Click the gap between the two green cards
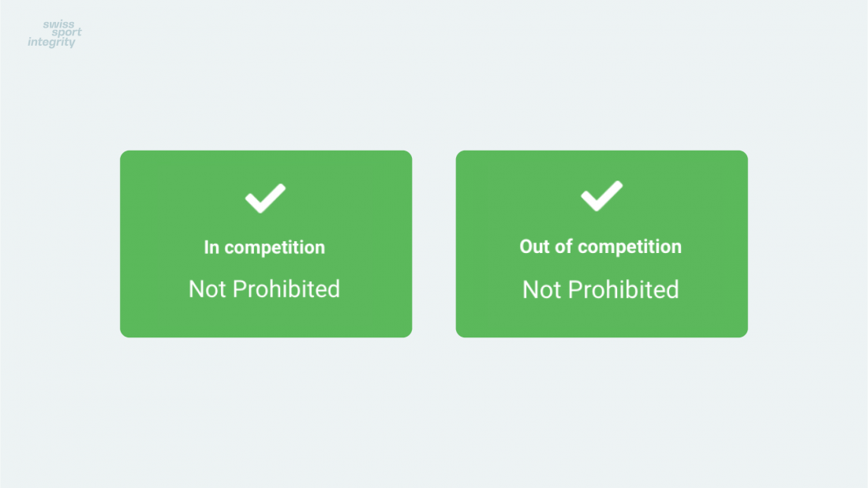This screenshot has width=868, height=488. pos(434,244)
